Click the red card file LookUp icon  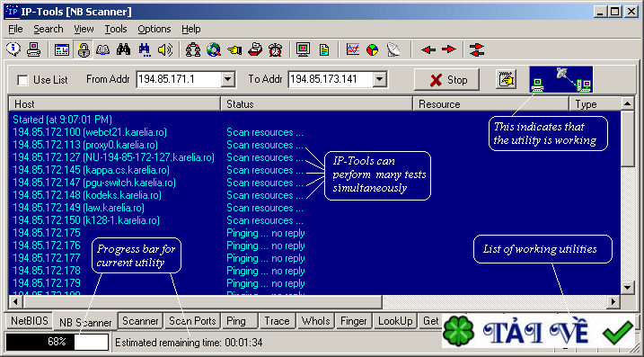tap(255, 49)
